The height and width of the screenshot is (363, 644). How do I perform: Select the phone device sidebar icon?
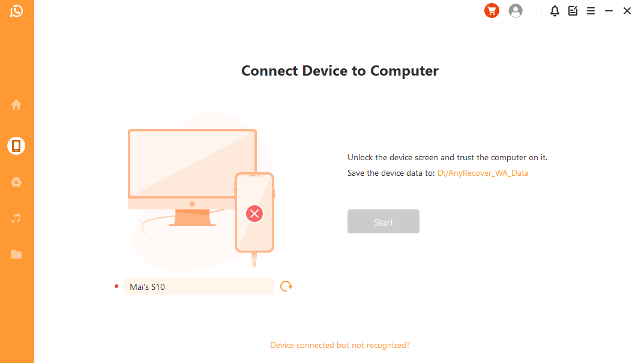[16, 146]
